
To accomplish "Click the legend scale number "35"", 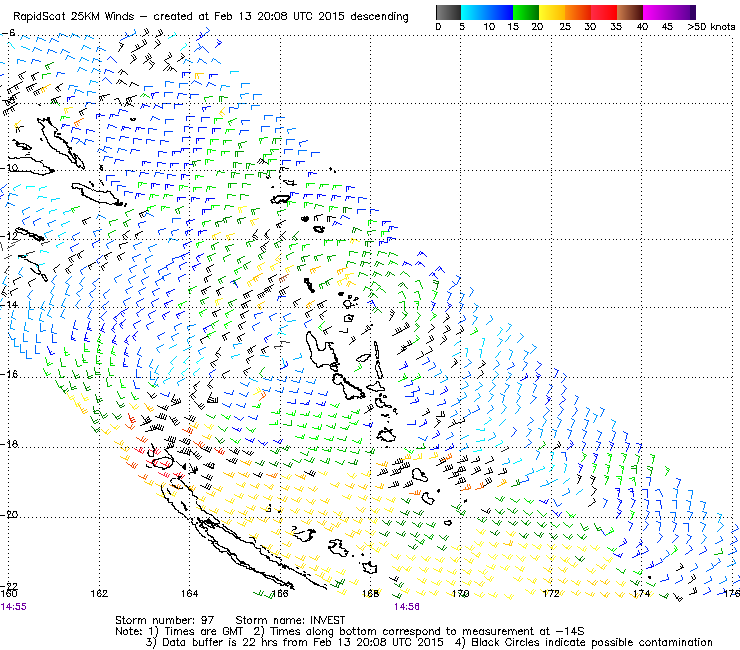I will (616, 26).
